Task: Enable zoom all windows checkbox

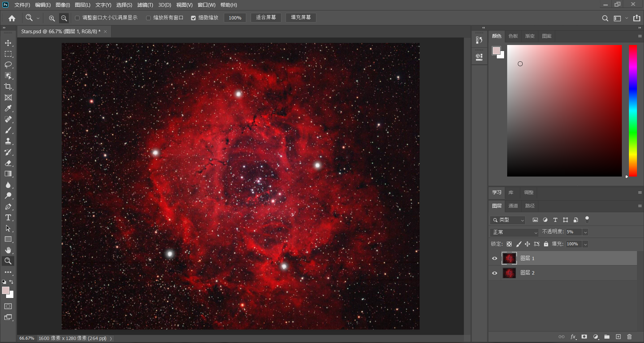Action: pyautogui.click(x=148, y=18)
